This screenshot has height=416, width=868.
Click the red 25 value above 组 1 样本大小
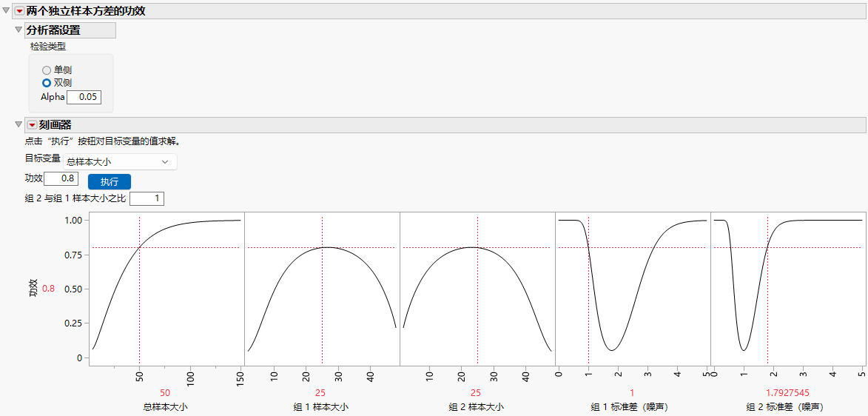(x=320, y=393)
